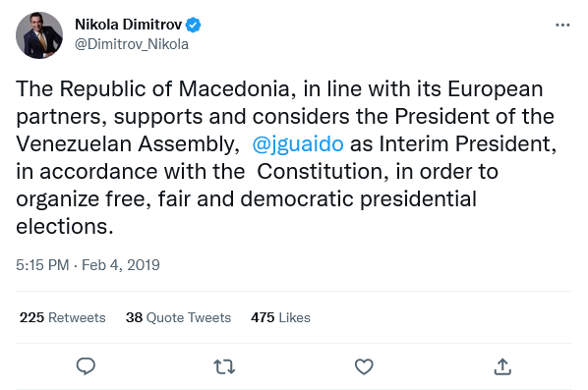Open Nikola Dimitrov's profile picture
Viewport: 588px width, 390px height.
(x=39, y=35)
